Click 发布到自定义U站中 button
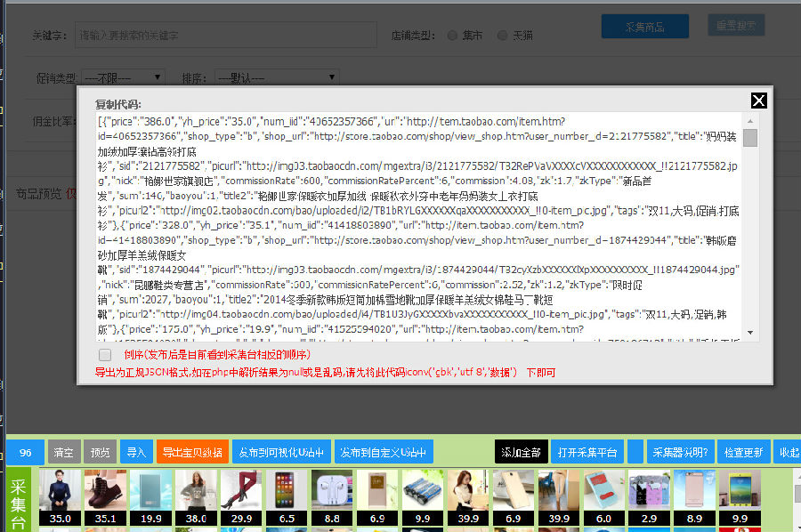The width and height of the screenshot is (801, 532). [x=384, y=452]
